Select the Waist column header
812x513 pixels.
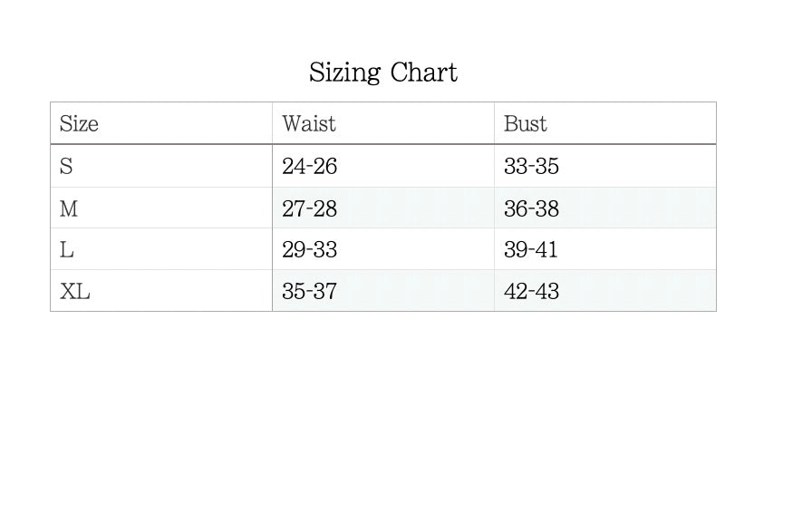click(x=308, y=123)
